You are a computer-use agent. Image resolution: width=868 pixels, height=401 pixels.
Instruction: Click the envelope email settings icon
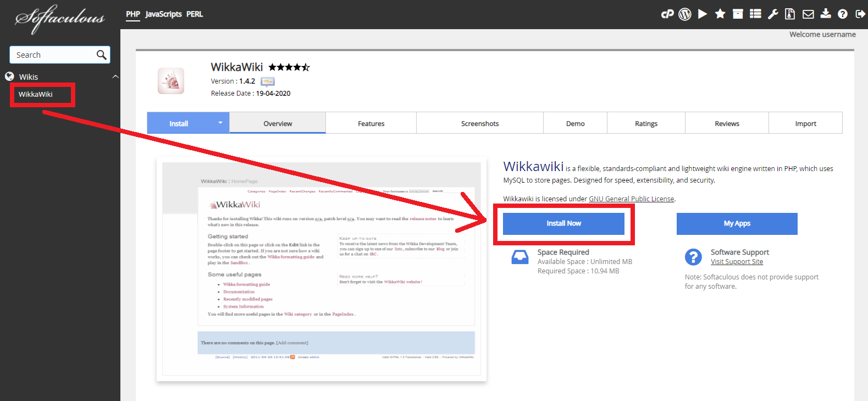click(x=808, y=14)
